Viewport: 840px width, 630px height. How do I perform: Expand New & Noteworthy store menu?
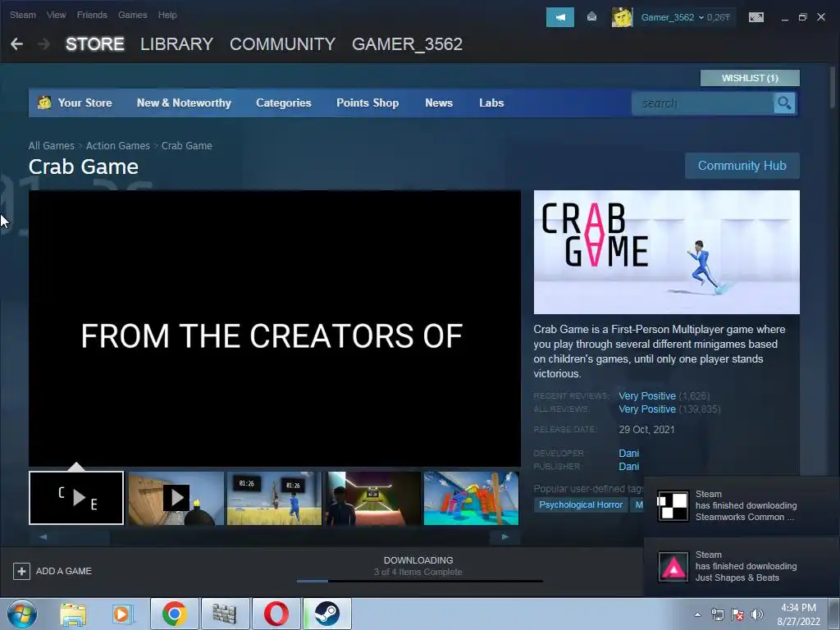(x=184, y=103)
